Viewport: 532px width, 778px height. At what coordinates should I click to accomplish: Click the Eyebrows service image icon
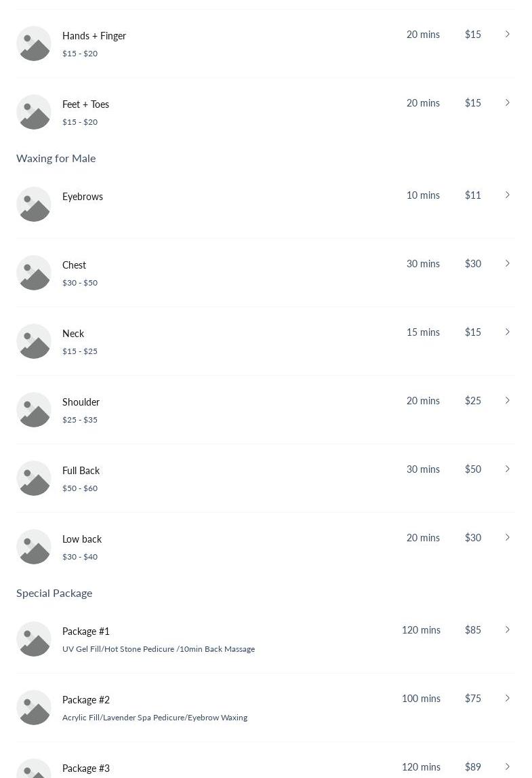[34, 204]
